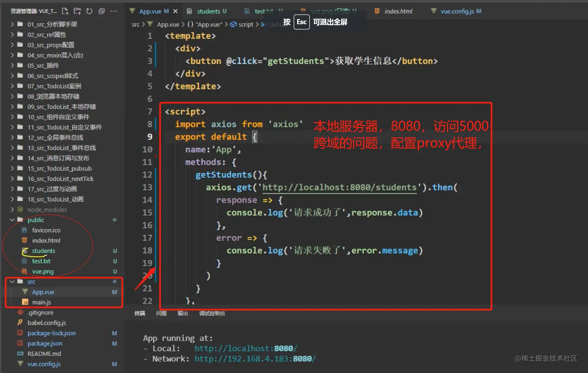
Task: Open the Network 192.168.4.183:8080 link
Action: (255, 359)
